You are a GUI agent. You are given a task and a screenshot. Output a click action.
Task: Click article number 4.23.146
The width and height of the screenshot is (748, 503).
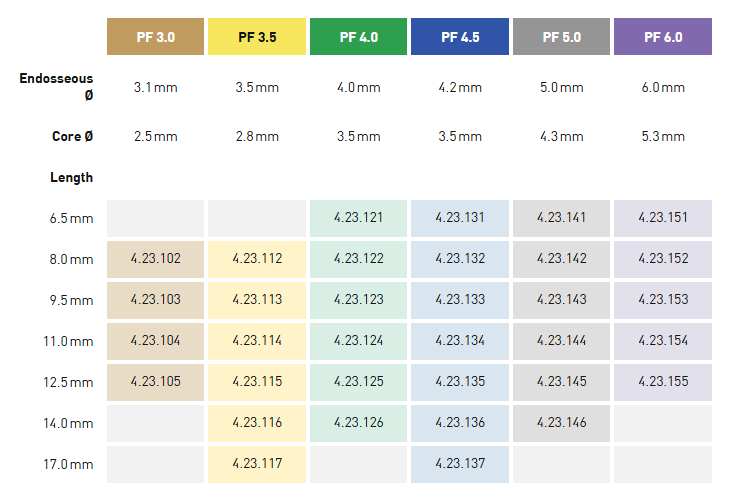[561, 423]
